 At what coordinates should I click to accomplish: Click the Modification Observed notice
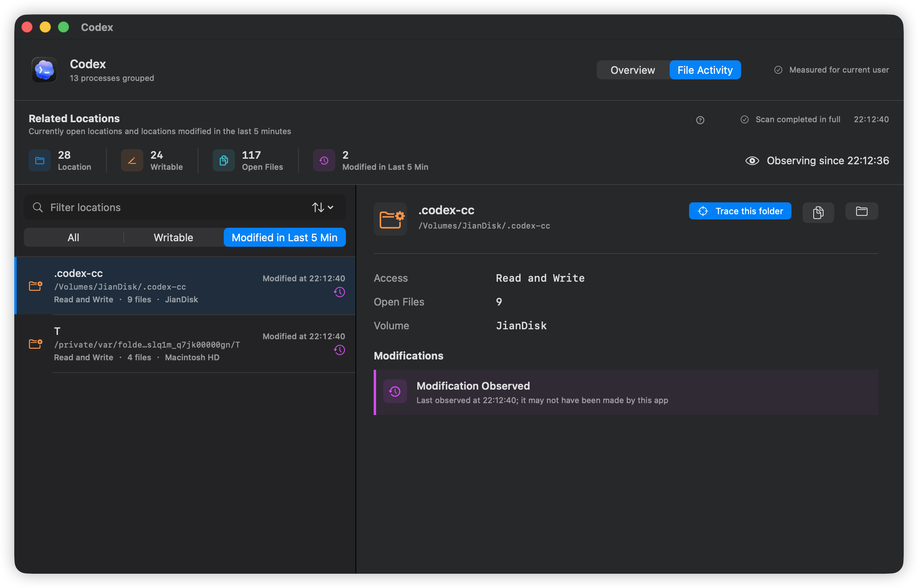coord(626,392)
